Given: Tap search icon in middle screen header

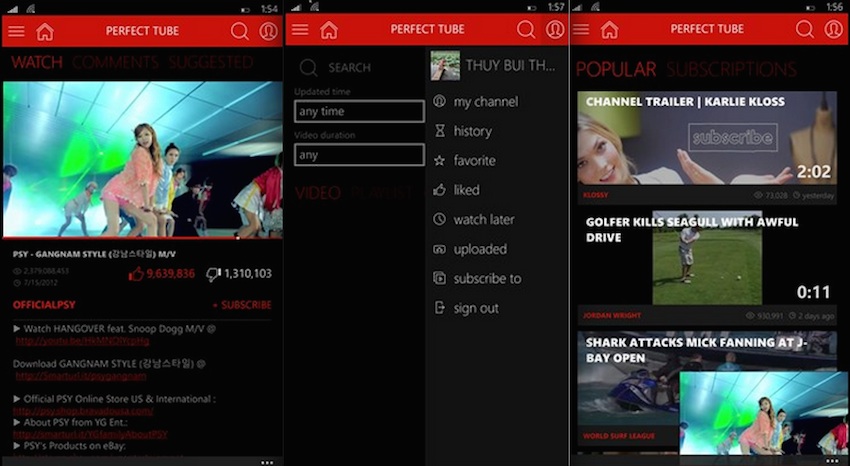Looking at the screenshot, I should point(525,29).
